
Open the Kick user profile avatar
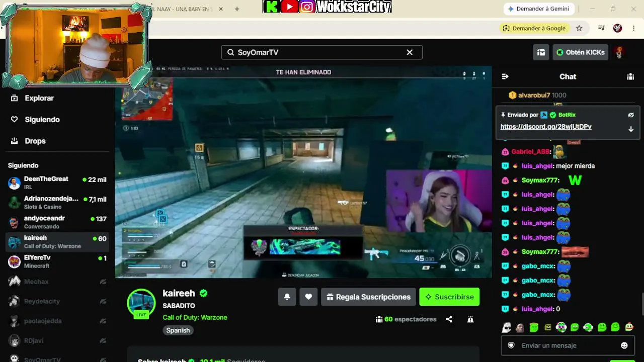click(619, 52)
